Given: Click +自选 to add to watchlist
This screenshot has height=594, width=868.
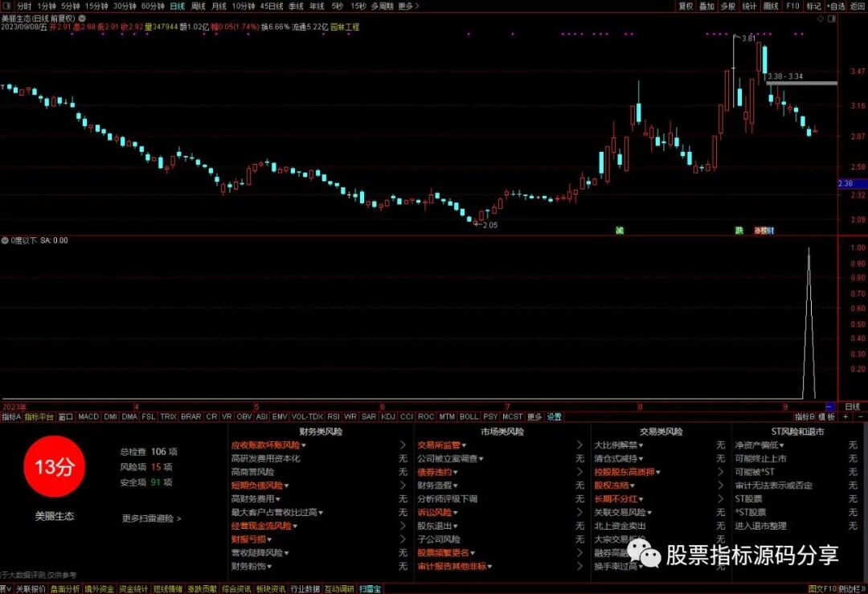Looking at the screenshot, I should pos(836,6).
